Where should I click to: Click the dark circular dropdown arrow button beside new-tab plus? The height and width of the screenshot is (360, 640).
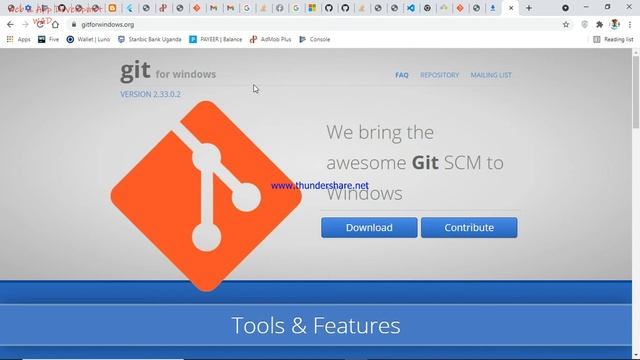point(565,8)
